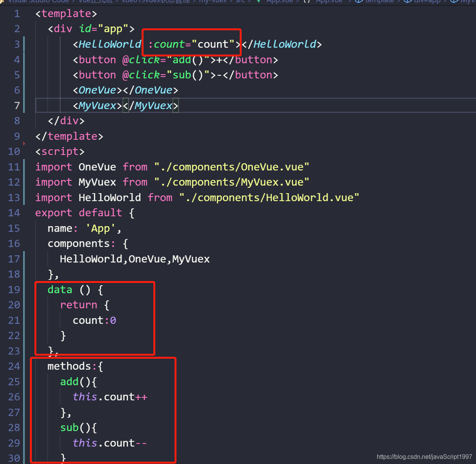Click the closing </HelloWorld> tag
476x464 pixels.
pos(282,44)
